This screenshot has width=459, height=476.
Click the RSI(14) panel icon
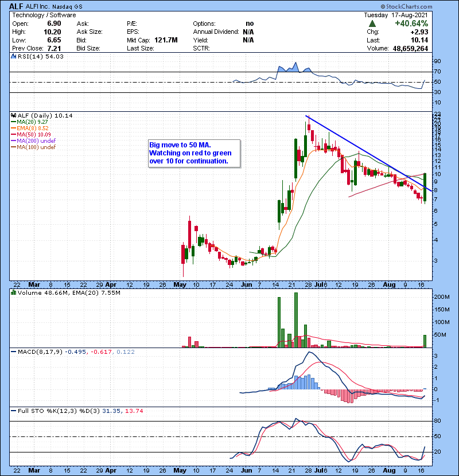tap(13, 56)
